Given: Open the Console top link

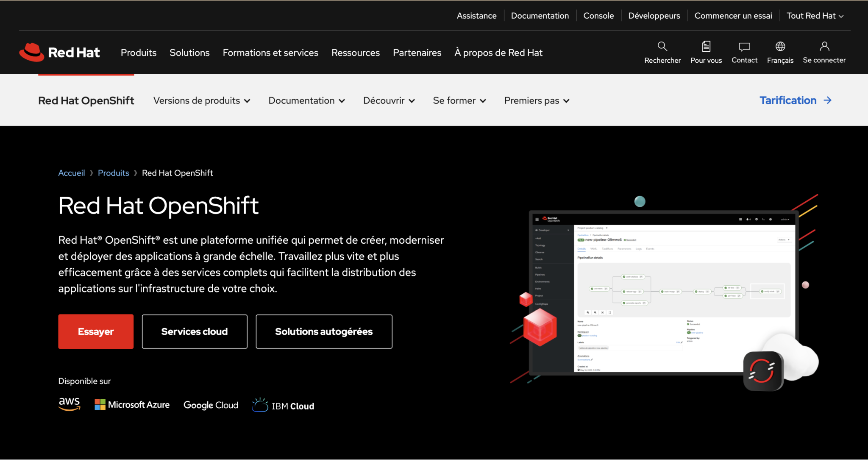Looking at the screenshot, I should pos(598,16).
